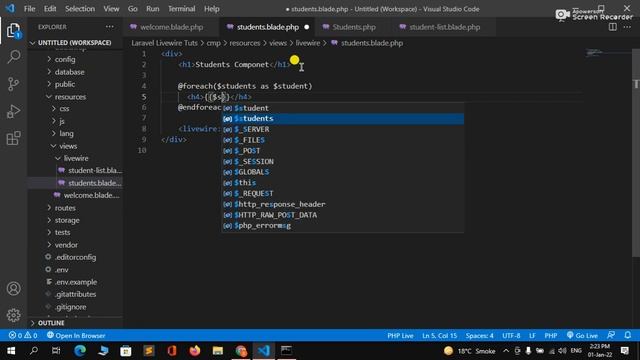Open Task View on the taskbar
Screen dimensions: 640x360
56,351
